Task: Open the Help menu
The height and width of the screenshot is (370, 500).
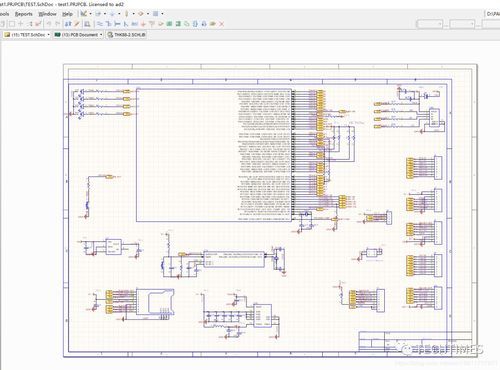Action: 67,14
